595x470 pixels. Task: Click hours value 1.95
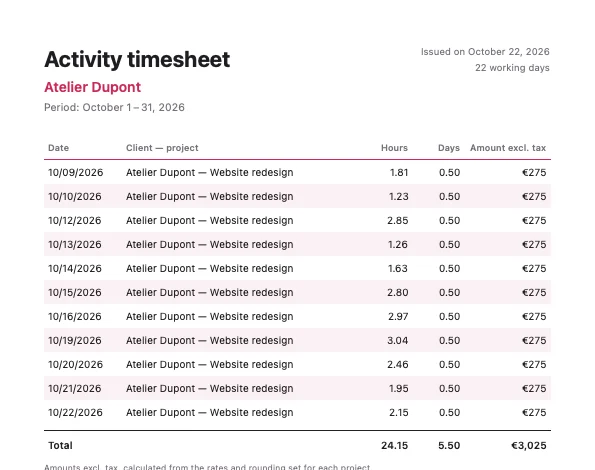(399, 388)
